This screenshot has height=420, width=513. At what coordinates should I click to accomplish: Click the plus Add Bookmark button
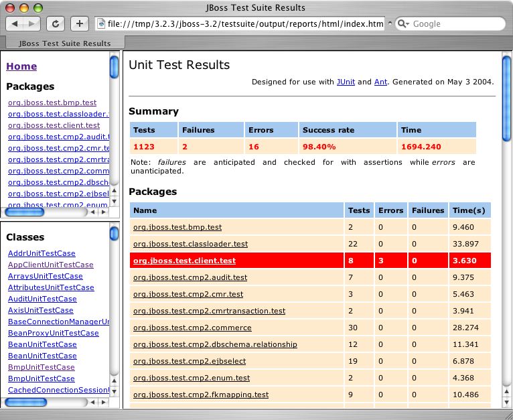coord(80,23)
